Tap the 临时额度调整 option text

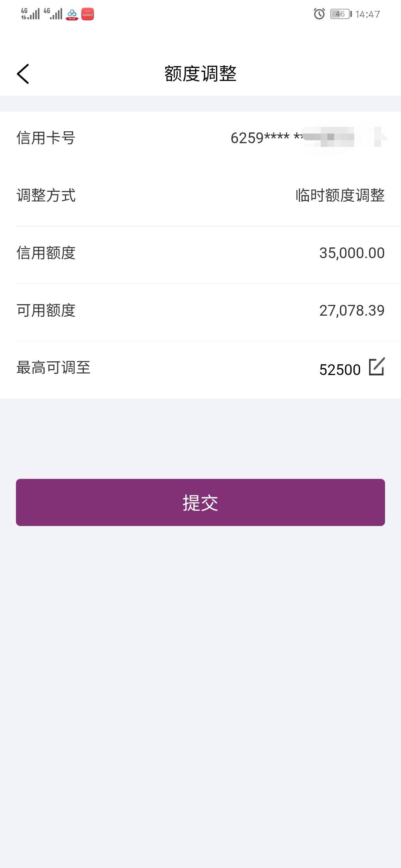click(x=340, y=195)
